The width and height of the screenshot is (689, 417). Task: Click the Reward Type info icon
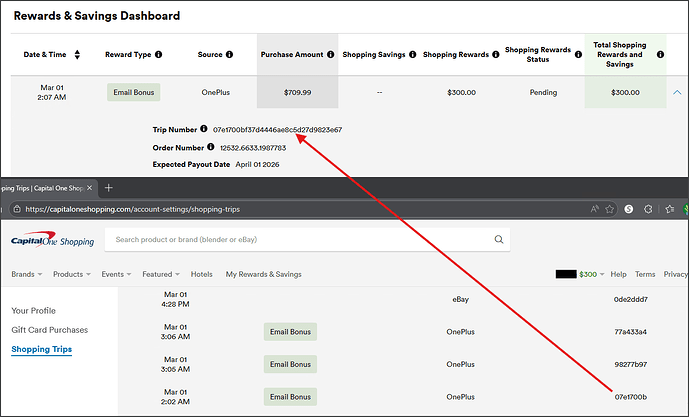(159, 54)
